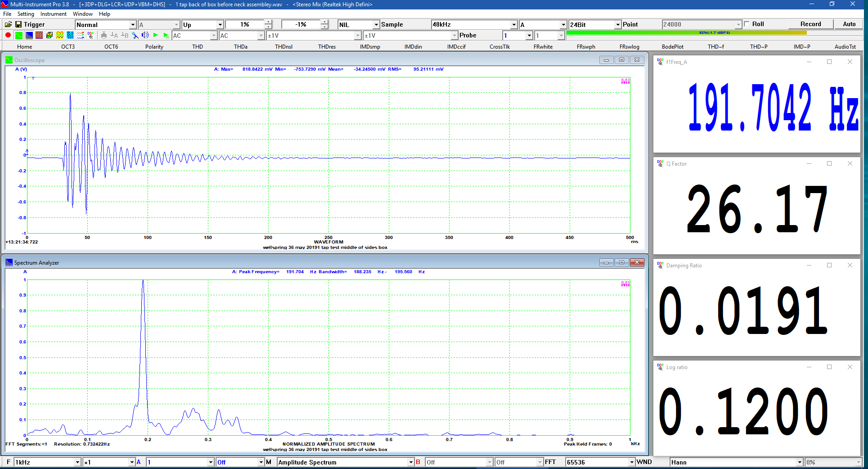Viewport: 868px width, 469px height.
Task: Click the input level meter bar
Action: click(x=714, y=33)
